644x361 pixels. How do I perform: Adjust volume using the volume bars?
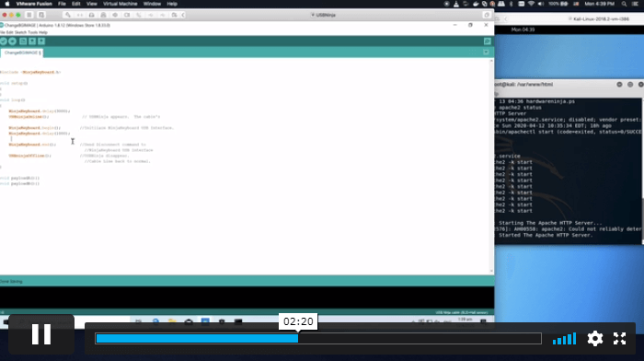click(x=564, y=338)
